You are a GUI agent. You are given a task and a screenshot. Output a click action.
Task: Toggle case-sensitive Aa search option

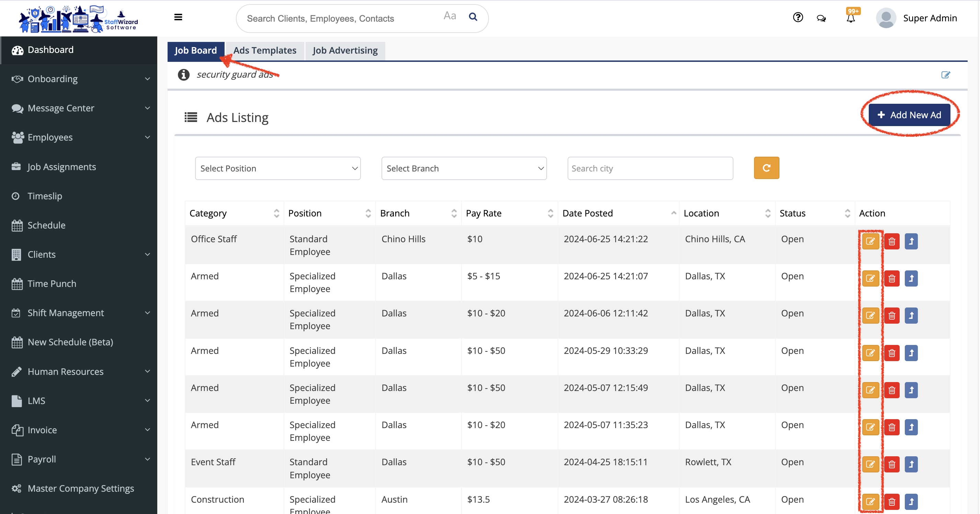(x=450, y=16)
